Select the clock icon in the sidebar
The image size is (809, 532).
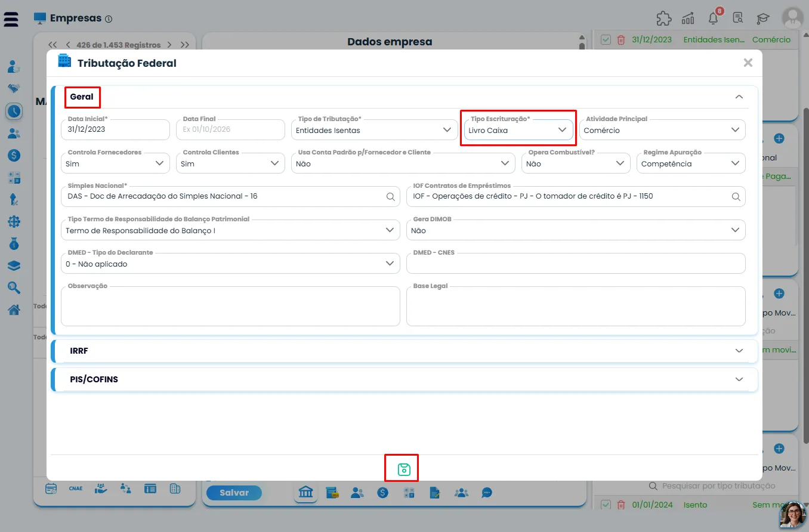coord(14,111)
